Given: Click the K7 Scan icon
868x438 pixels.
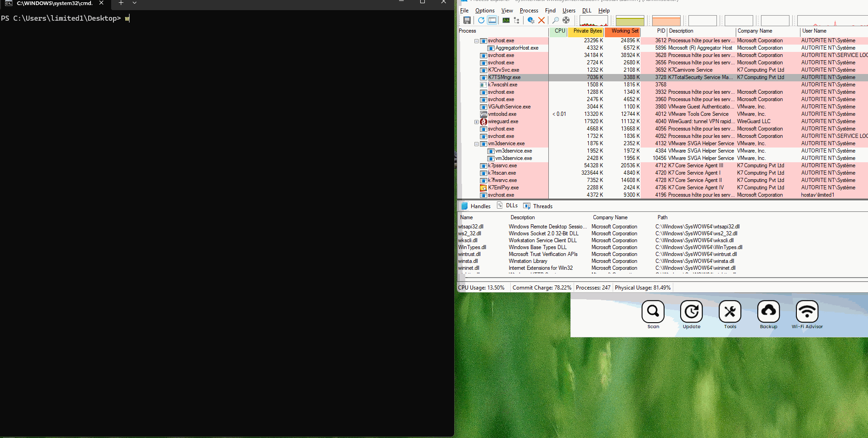Looking at the screenshot, I should click(x=653, y=312).
